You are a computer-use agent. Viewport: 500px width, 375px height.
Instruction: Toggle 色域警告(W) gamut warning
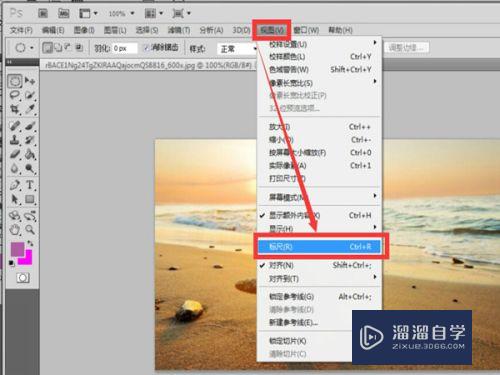[x=319, y=70]
